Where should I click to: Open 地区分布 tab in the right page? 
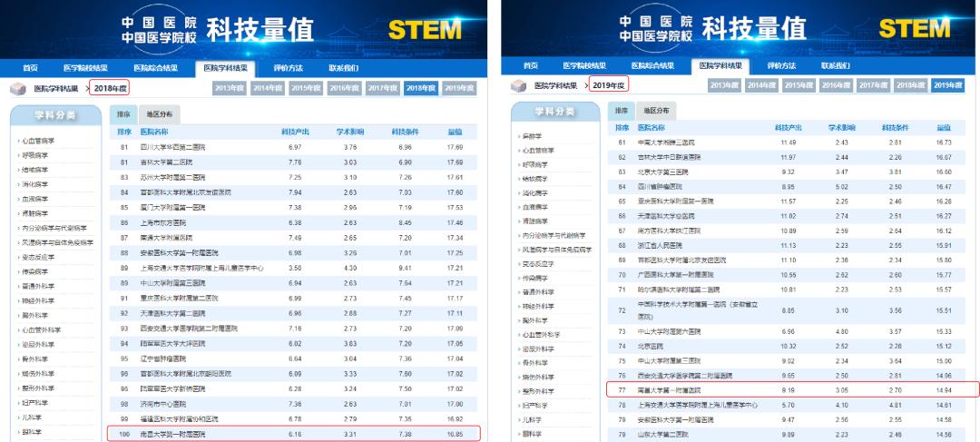[656, 111]
